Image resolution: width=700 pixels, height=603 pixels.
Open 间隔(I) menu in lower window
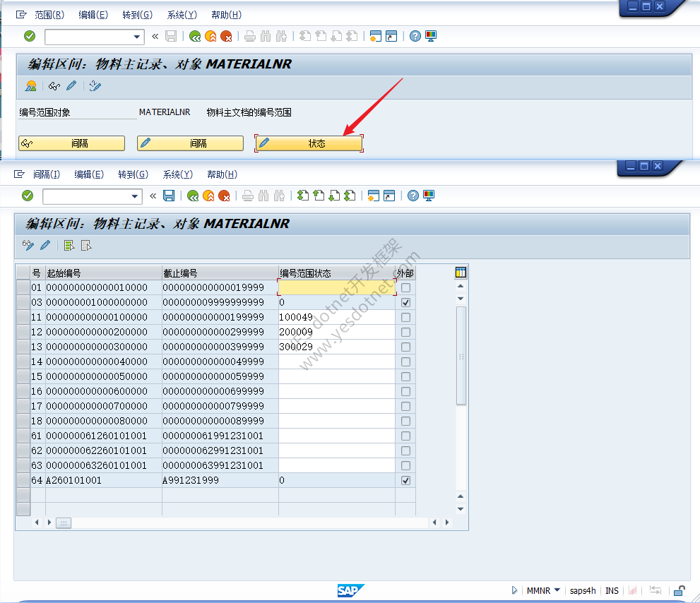[47, 174]
